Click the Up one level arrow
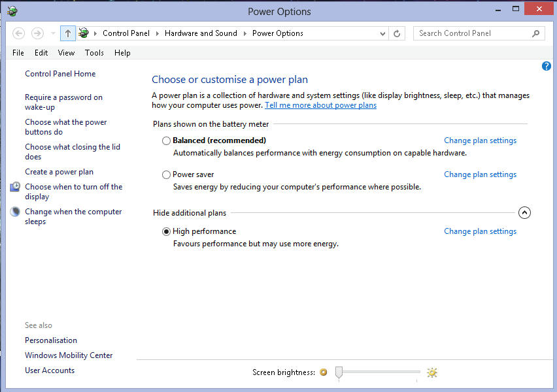The width and height of the screenshot is (557, 392). (68, 33)
